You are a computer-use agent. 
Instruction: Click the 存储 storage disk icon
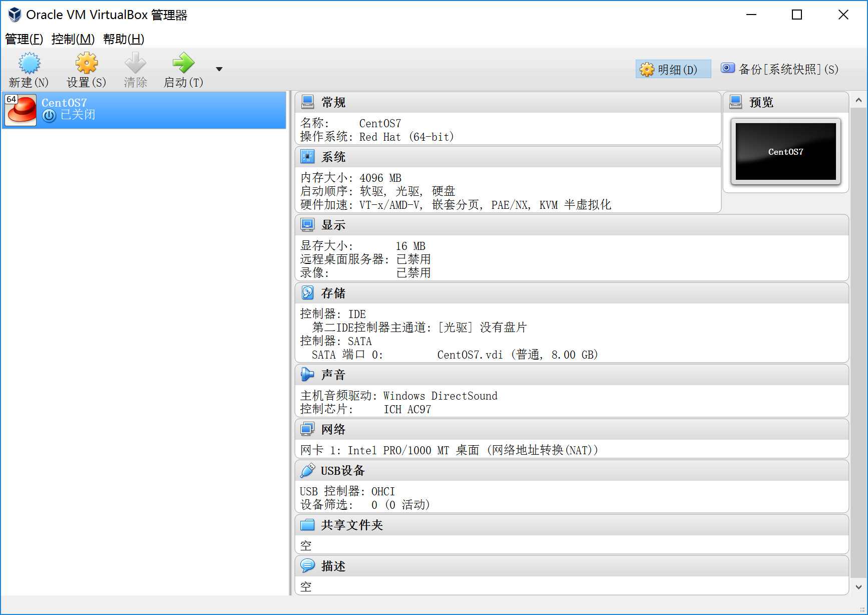tap(307, 293)
